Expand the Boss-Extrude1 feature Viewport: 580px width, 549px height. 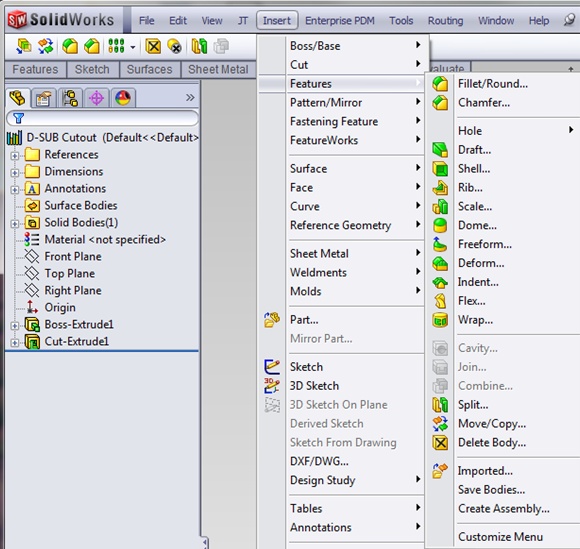(14, 326)
